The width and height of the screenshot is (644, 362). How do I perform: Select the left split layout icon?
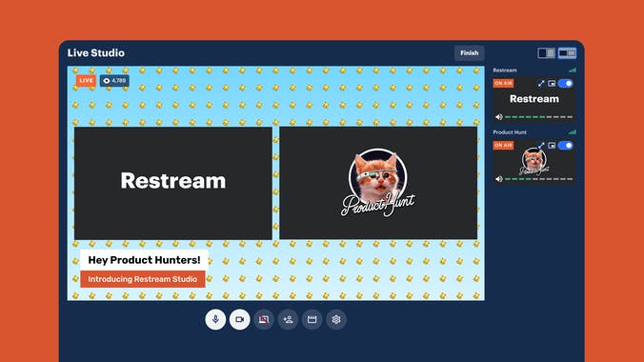(x=546, y=53)
